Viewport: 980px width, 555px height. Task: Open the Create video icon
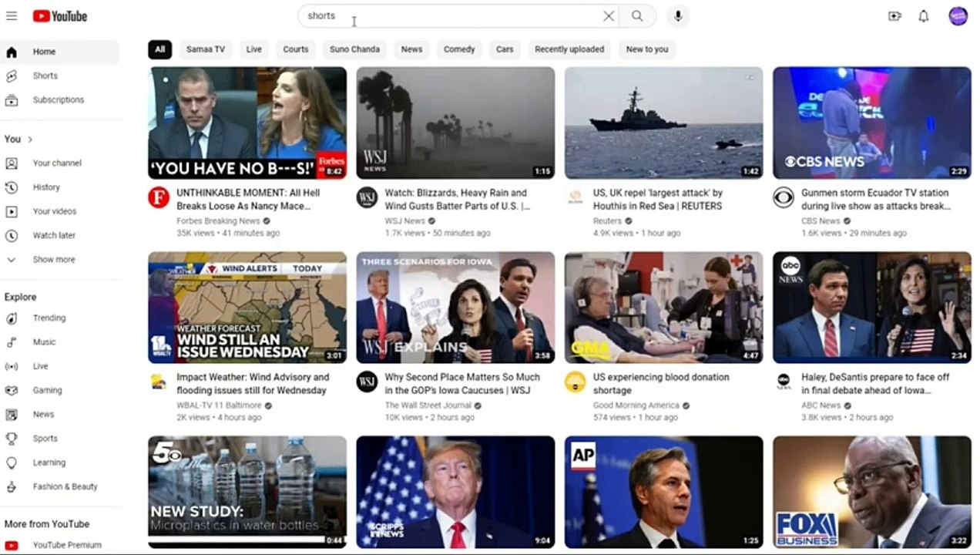click(x=894, y=15)
